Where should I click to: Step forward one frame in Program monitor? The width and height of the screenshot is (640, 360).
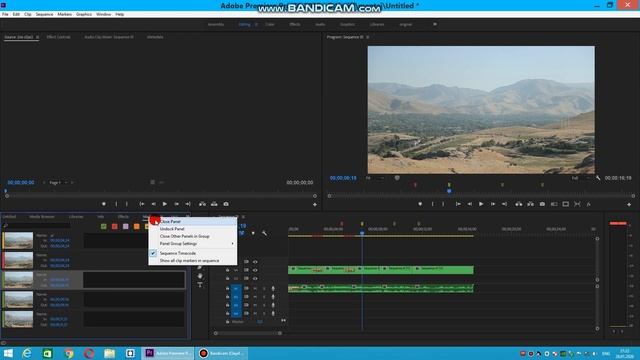493,204
